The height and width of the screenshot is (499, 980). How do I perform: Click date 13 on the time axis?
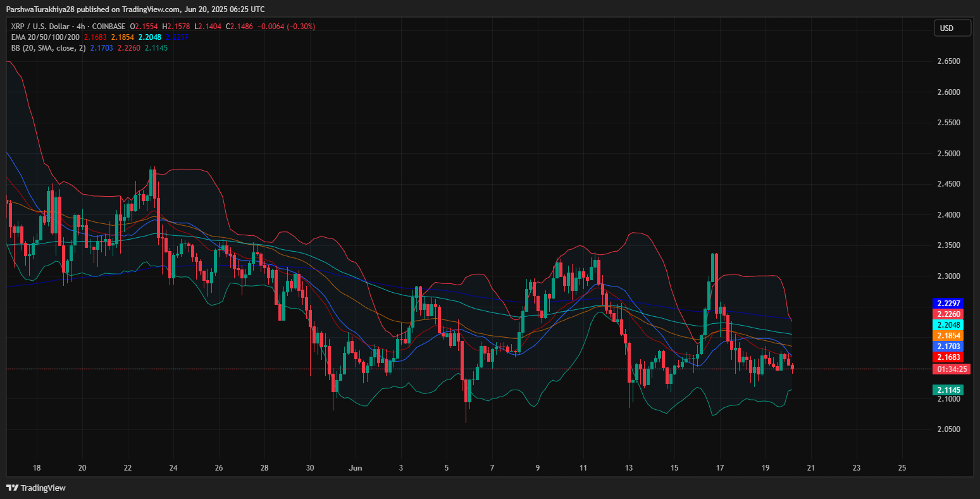(x=629, y=468)
